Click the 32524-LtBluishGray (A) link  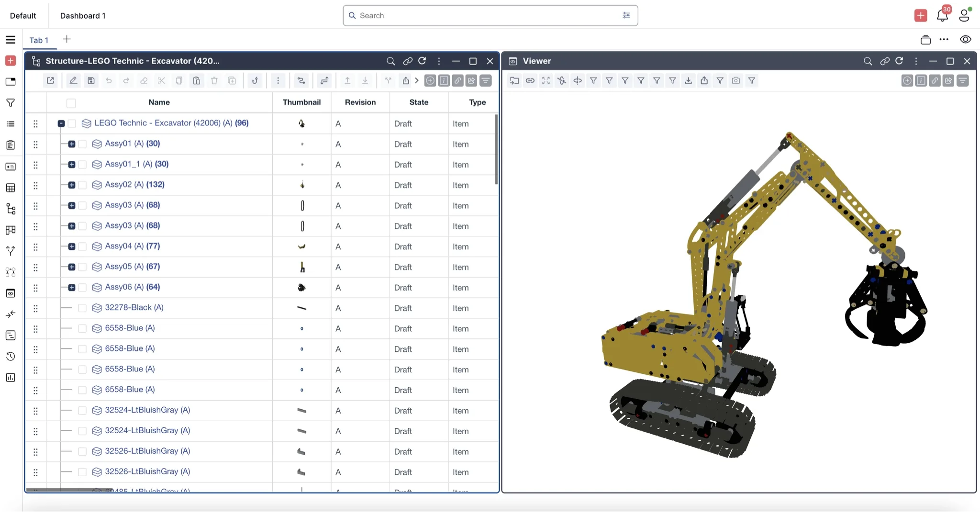tap(147, 410)
